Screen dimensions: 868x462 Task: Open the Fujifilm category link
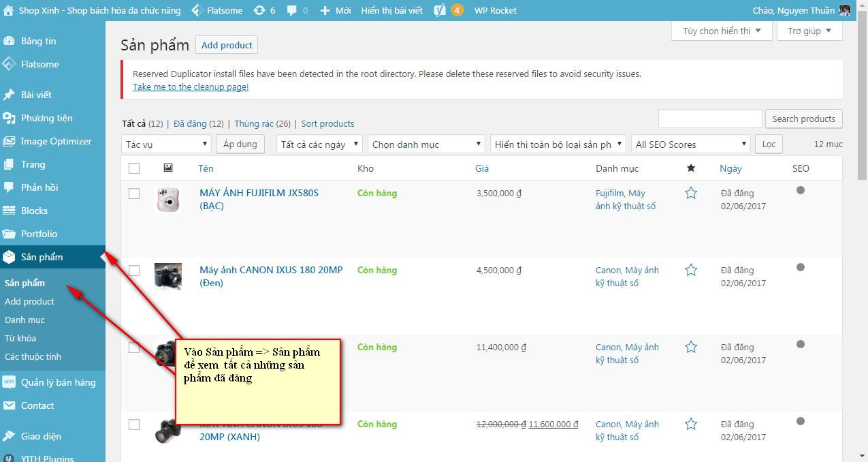coord(609,193)
